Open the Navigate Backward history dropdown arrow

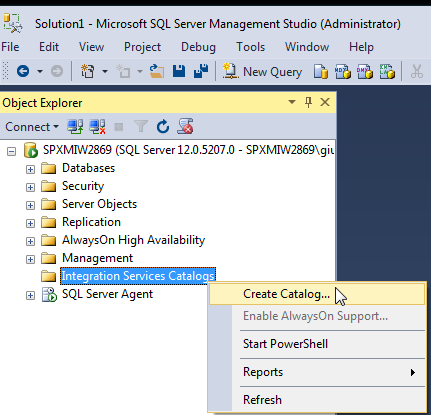40,71
